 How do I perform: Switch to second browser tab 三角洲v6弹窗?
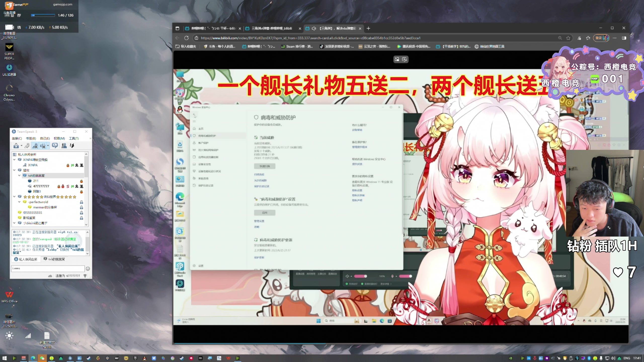[273, 28]
